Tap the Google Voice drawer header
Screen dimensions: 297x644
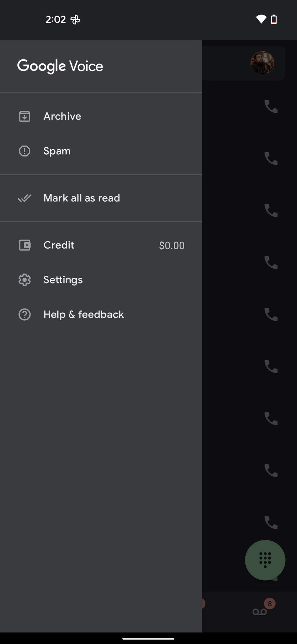tap(60, 66)
